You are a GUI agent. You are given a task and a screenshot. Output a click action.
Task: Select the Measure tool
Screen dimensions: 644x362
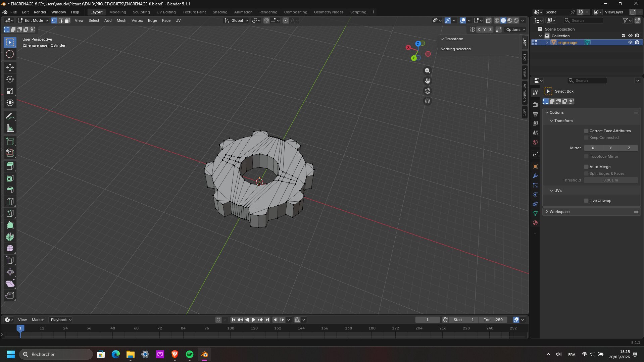10,128
